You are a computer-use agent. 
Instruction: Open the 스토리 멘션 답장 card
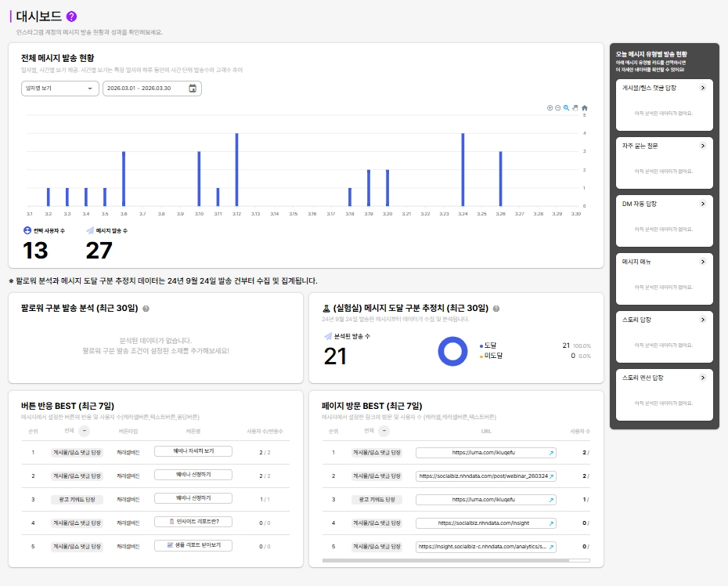[664, 395]
